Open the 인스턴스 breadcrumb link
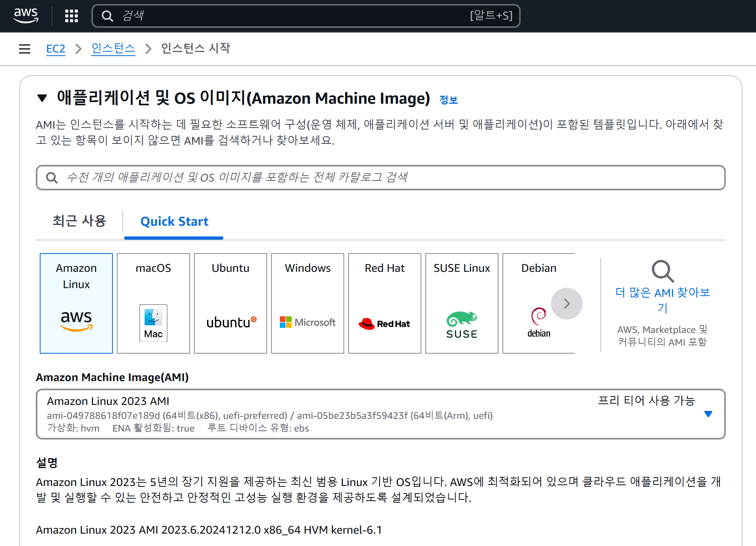Viewport: 756px width, 546px height. pyautogui.click(x=113, y=48)
